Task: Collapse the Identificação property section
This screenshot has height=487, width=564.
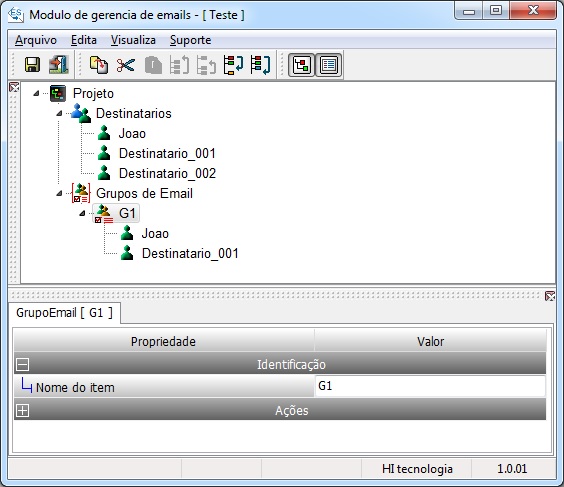Action: 22,364
